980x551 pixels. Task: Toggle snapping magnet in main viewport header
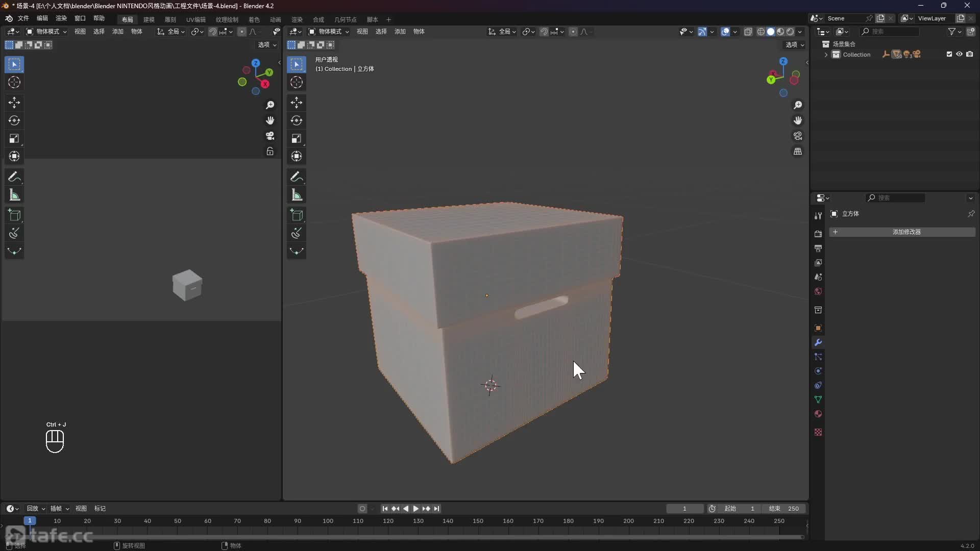pyautogui.click(x=544, y=32)
